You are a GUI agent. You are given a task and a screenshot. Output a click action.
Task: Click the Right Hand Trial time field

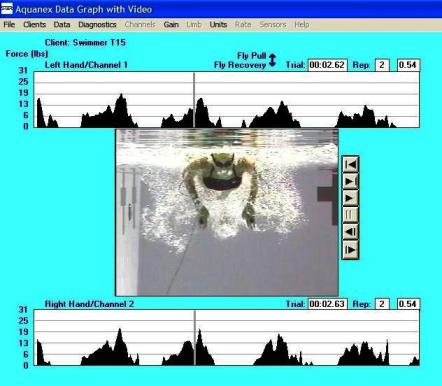click(327, 304)
